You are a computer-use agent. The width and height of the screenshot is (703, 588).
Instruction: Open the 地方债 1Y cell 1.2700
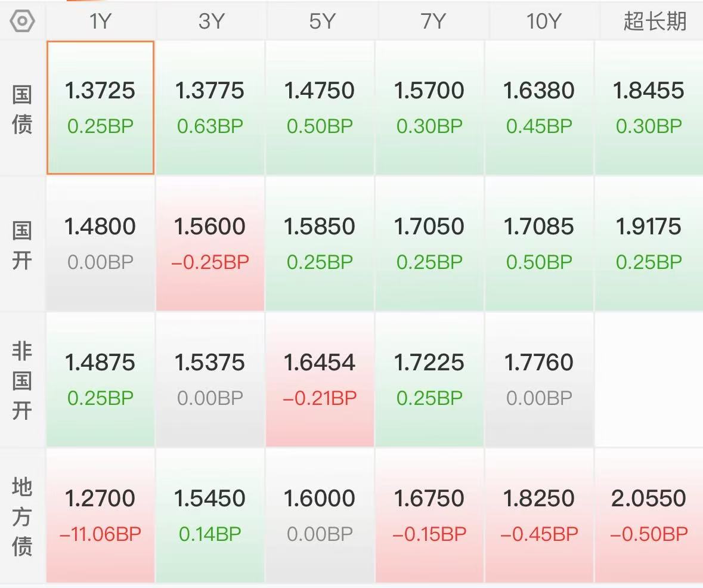coord(100,515)
